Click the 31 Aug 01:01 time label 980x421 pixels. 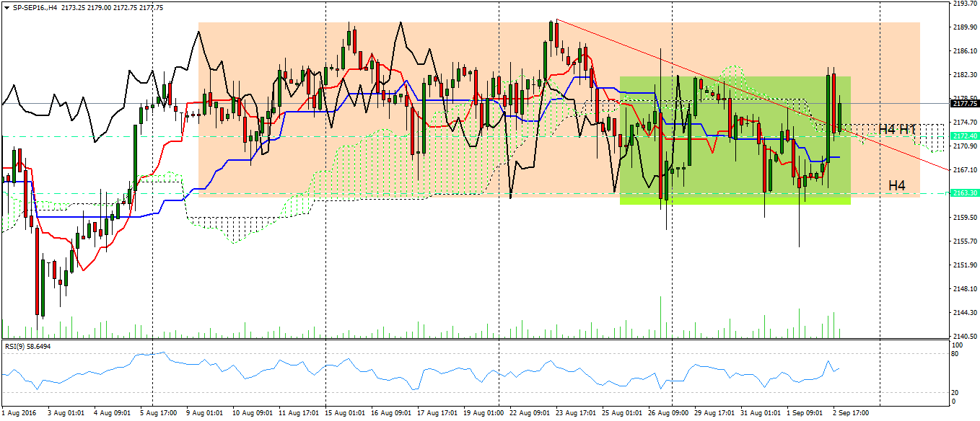click(759, 414)
